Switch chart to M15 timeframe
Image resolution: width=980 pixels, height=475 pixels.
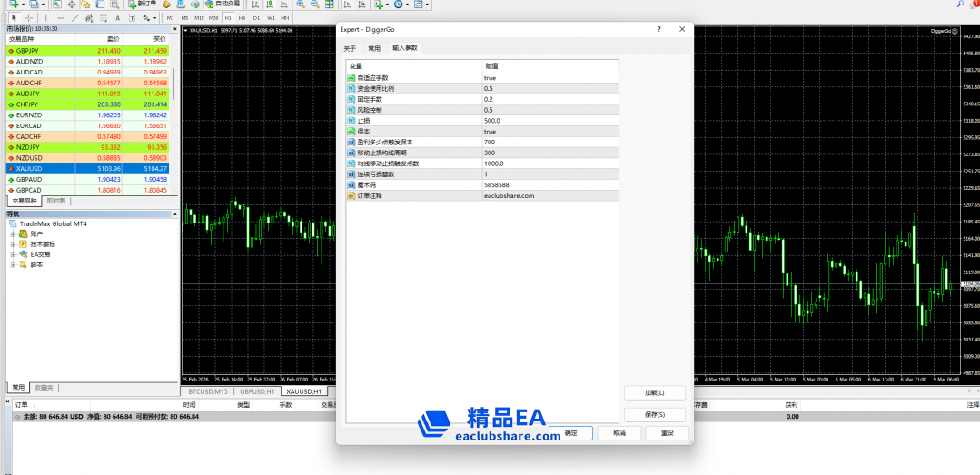click(198, 18)
